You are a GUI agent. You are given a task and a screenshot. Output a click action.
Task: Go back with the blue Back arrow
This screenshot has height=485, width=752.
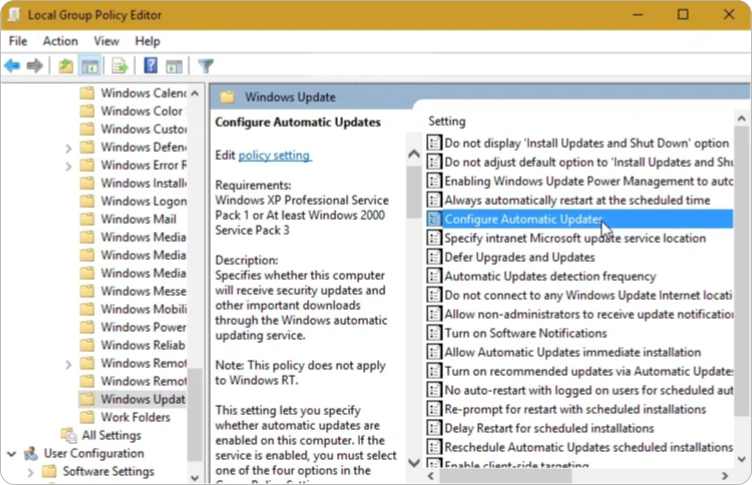(x=12, y=65)
